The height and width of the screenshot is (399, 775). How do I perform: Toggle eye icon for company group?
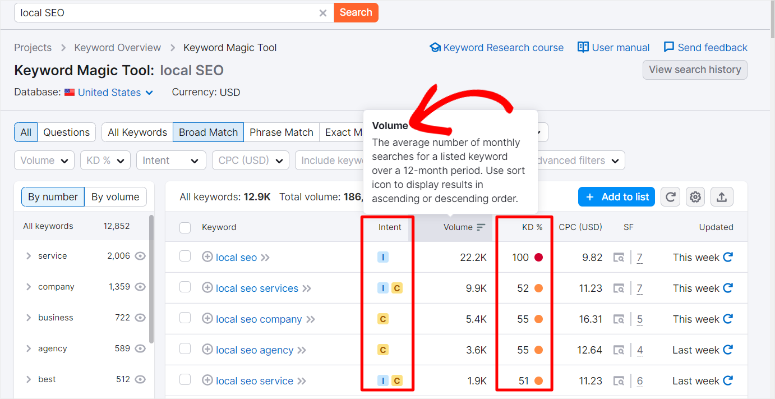click(140, 287)
